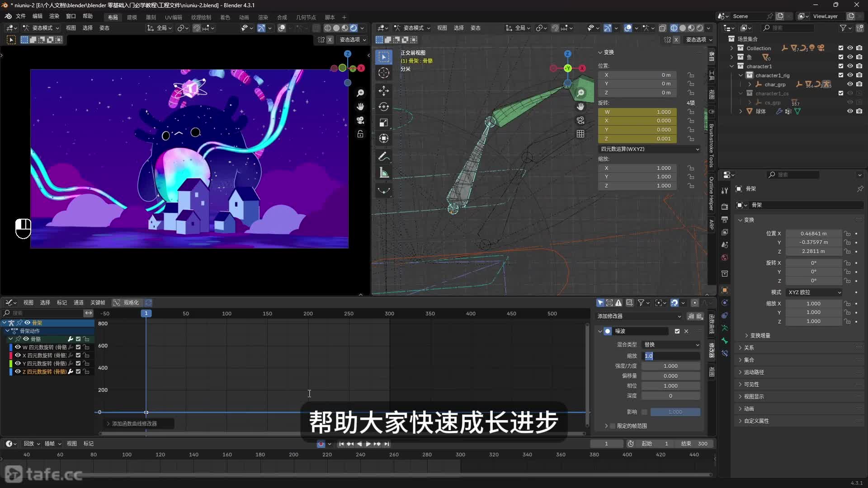The image size is (868, 488).
Task: Open the 编辑 menu
Action: pyautogui.click(x=37, y=16)
